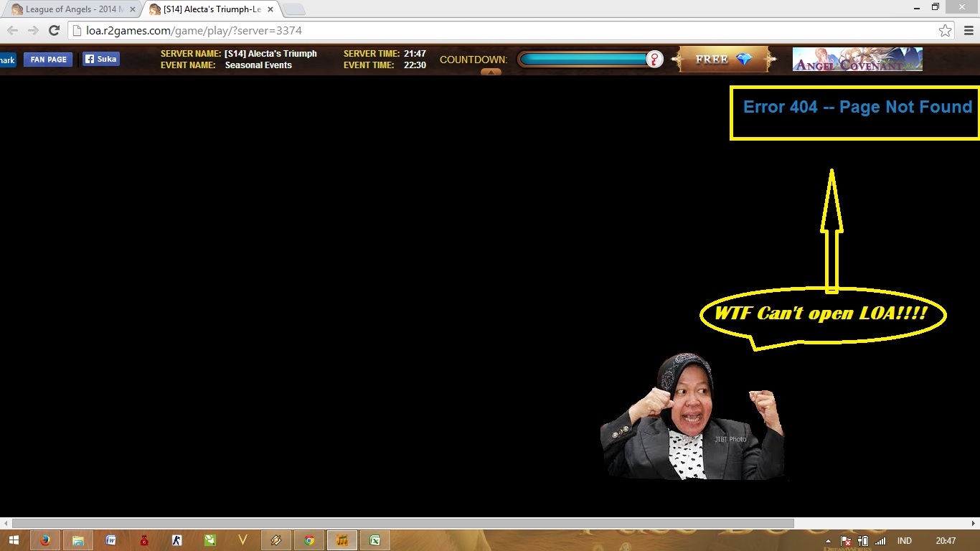This screenshot has width=980, height=551.
Task: Click the right scroll arrow of the scrollbar
Action: (x=974, y=523)
